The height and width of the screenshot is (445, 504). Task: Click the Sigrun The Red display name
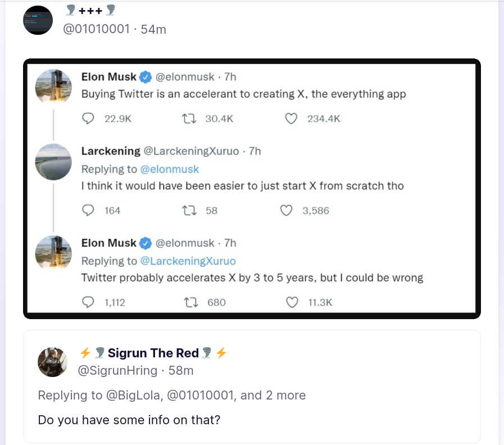(x=153, y=353)
